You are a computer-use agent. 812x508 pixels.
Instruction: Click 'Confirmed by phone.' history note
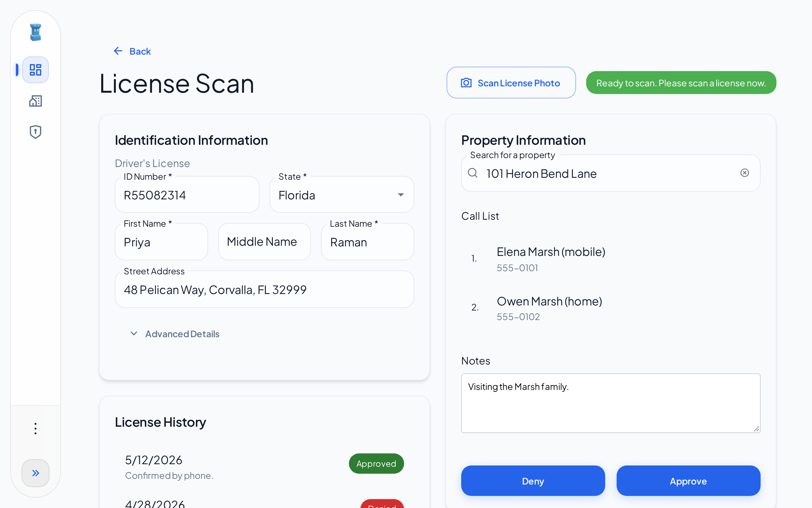[x=169, y=476]
